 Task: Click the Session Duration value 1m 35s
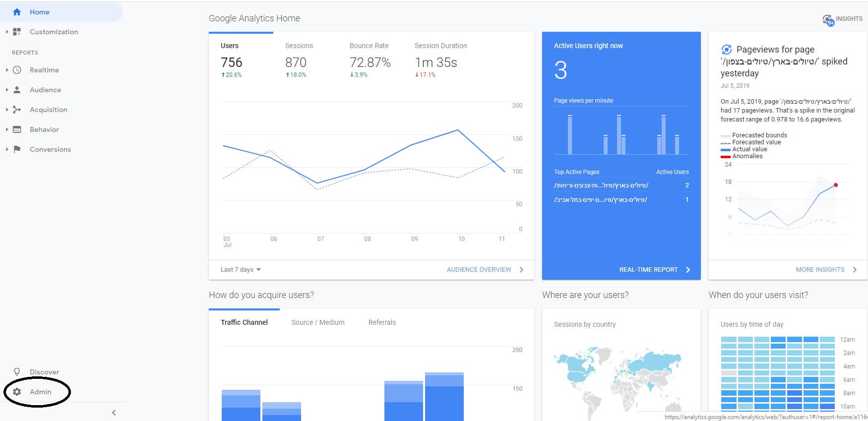point(436,62)
